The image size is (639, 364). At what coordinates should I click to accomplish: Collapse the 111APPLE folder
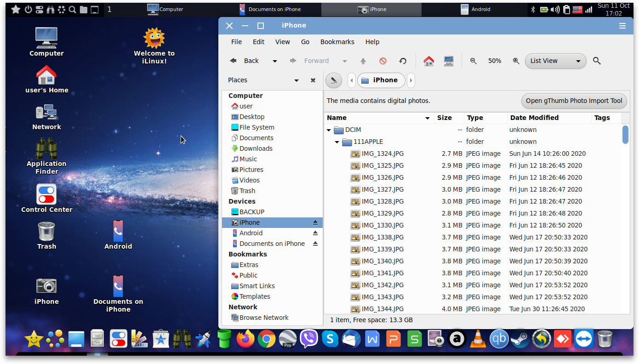tap(337, 142)
